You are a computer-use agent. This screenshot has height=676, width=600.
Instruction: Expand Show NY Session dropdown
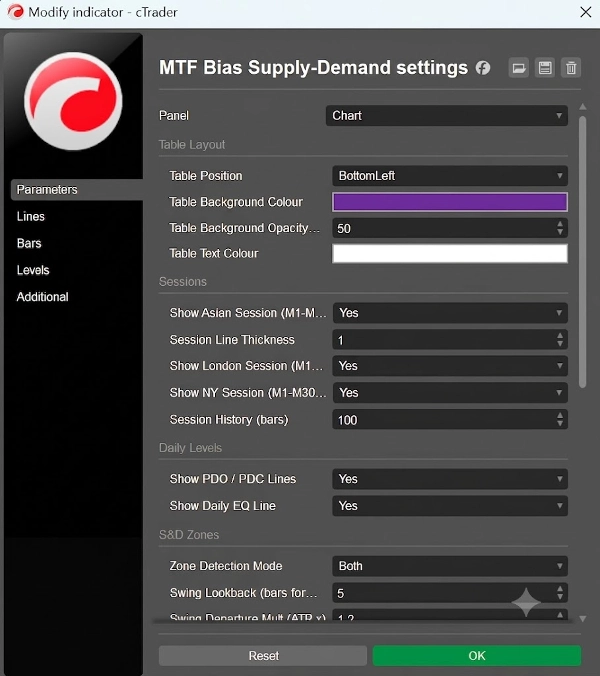(450, 392)
